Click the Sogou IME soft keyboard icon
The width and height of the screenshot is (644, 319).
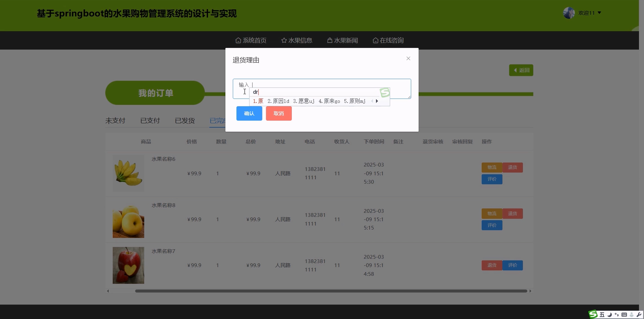(624, 315)
